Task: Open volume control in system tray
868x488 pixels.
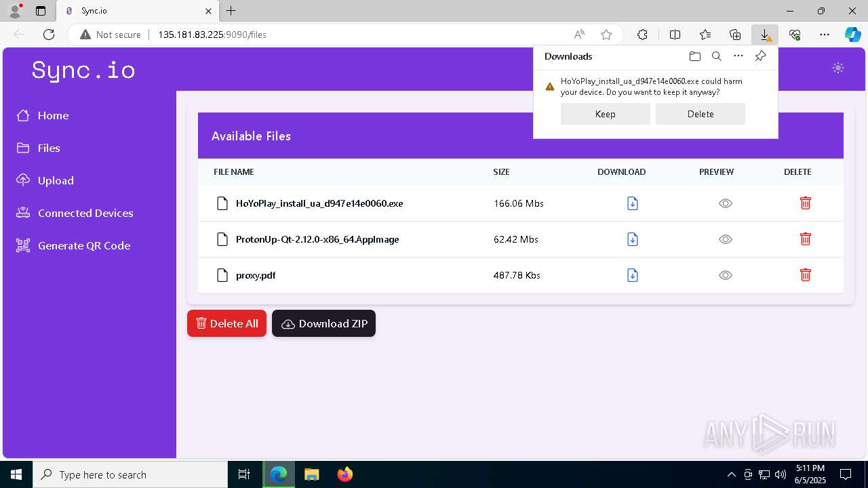Action: tap(781, 474)
